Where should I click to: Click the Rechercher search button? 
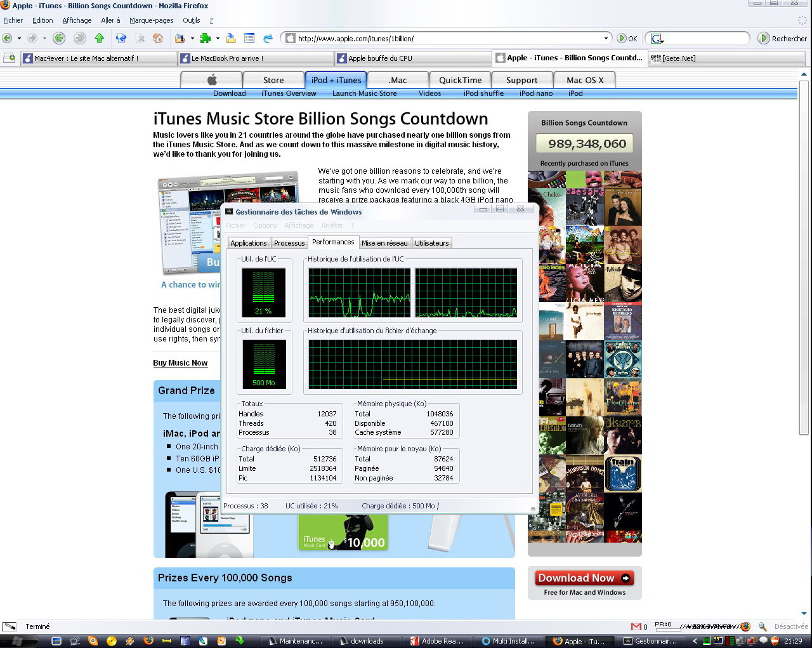[x=782, y=39]
